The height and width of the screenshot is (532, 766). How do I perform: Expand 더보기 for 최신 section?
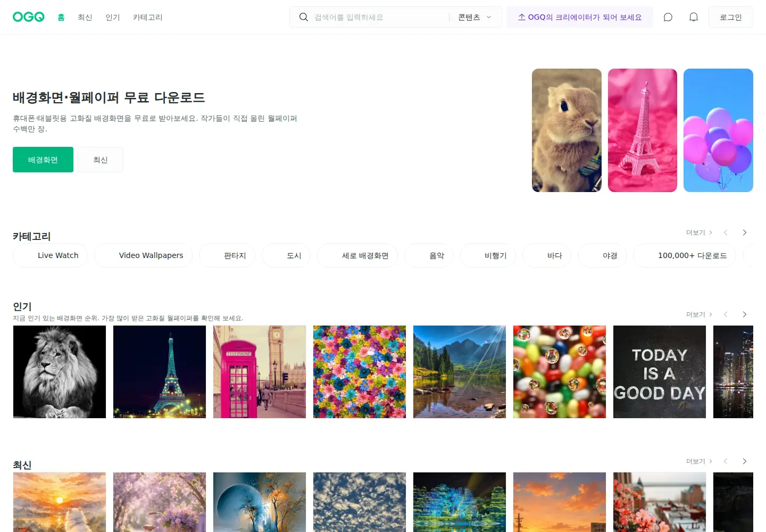tap(699, 461)
